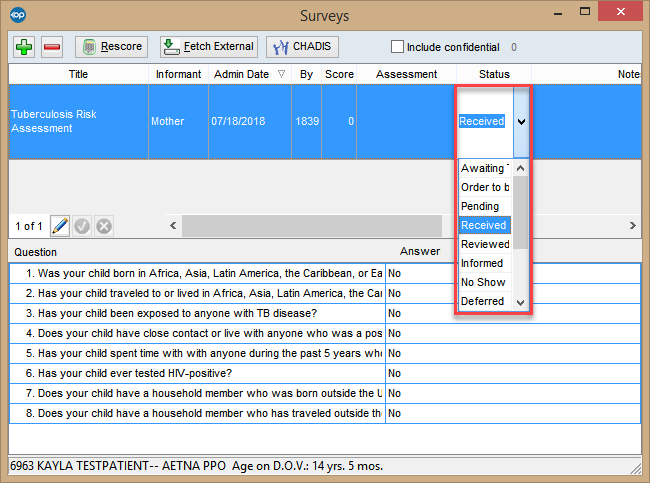
Task: Click the red minus delete survey icon
Action: coord(52,47)
